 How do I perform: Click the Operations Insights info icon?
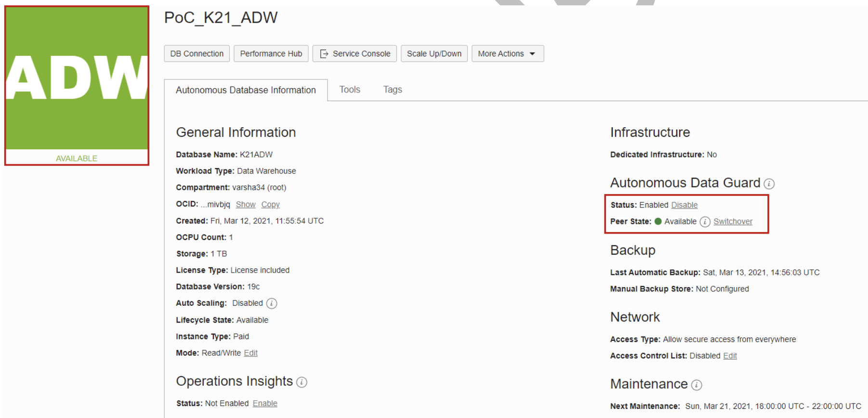pos(302,382)
